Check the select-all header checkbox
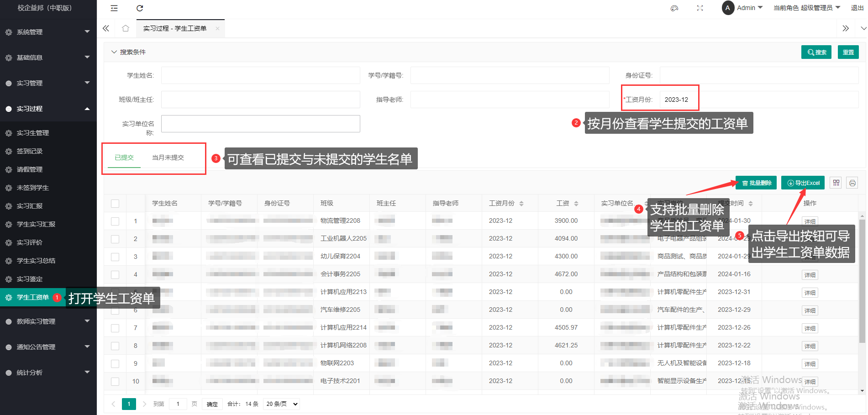 pyautogui.click(x=115, y=204)
